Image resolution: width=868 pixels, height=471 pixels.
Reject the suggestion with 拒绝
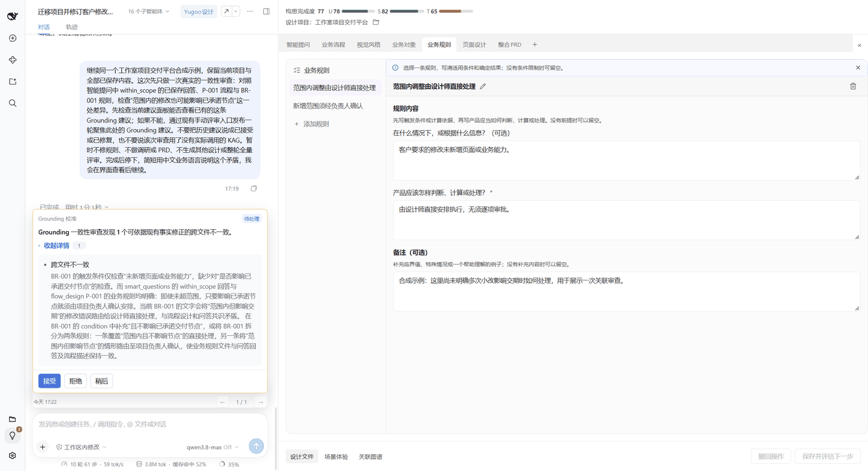click(75, 381)
